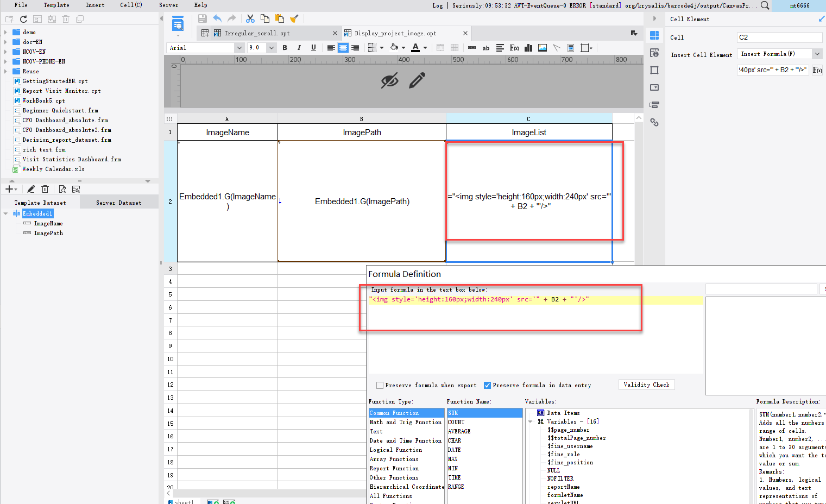
Task: Insert an image using the picture toolbar icon
Action: (x=542, y=47)
